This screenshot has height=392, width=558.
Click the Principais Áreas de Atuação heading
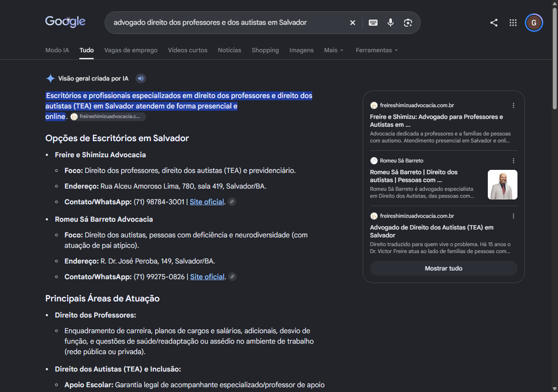tap(102, 298)
